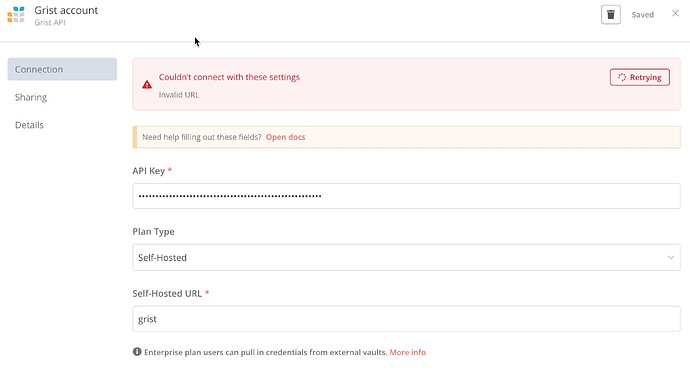Follow the More info link
Viewport: 690px width, 378px height.
click(x=407, y=352)
